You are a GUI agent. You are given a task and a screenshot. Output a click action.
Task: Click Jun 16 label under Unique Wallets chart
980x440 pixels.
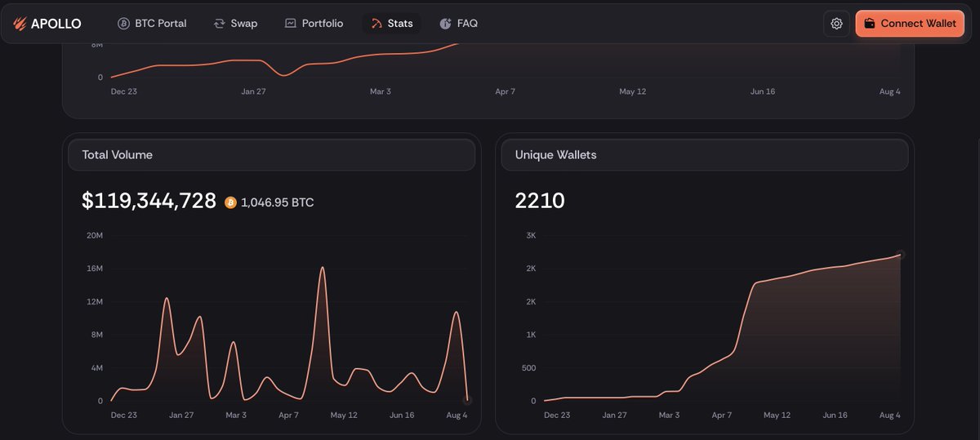point(835,416)
